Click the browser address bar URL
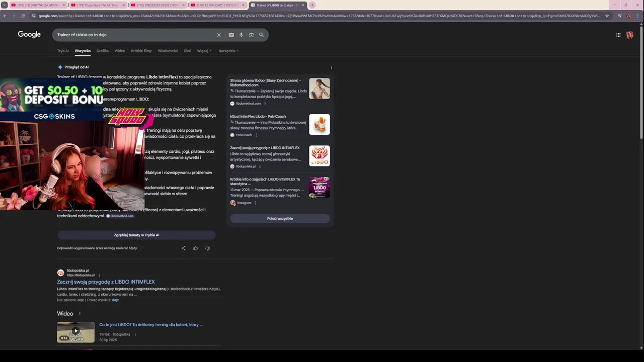Image resolution: width=644 pixels, height=362 pixels. point(319,16)
